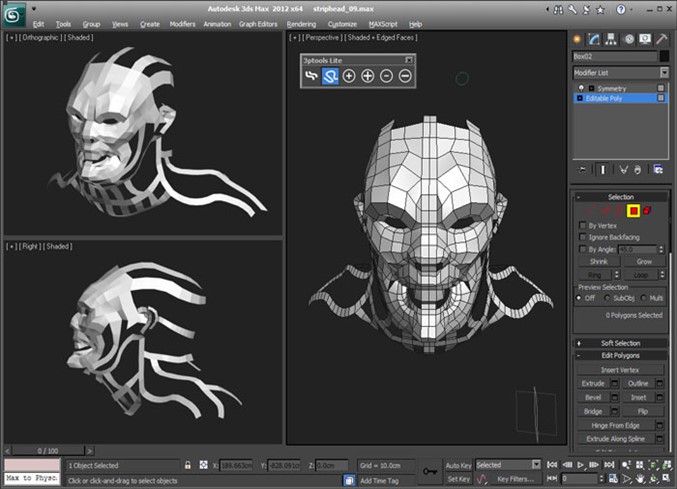The height and width of the screenshot is (489, 677).
Task: Open the Modifiers menu
Action: point(182,23)
